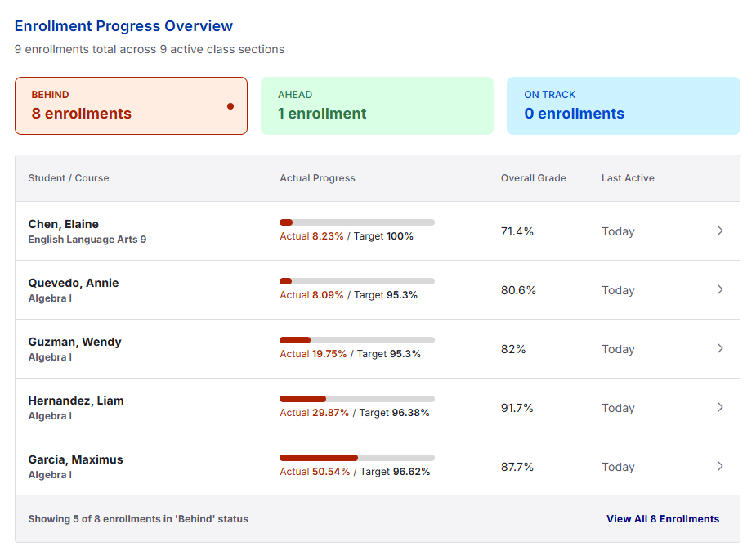
Task: Click Hernandez, Liam's 29.87% progress bar
Action: click(x=357, y=399)
